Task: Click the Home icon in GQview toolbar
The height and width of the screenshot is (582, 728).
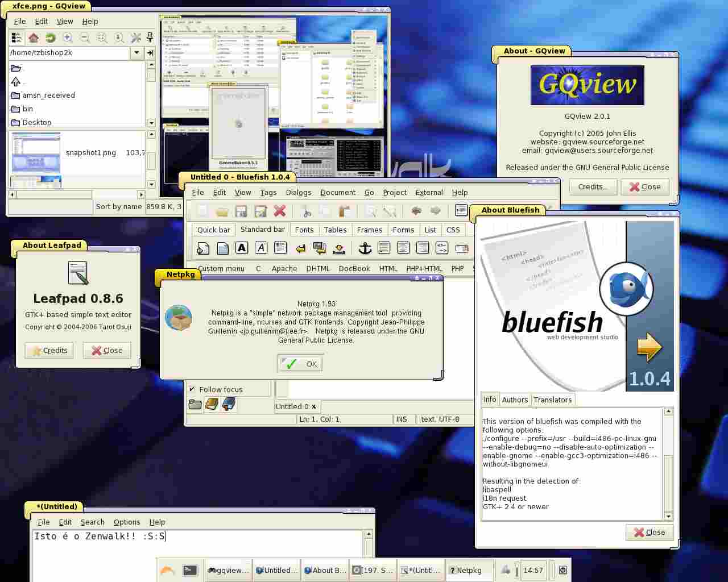Action: 34,38
